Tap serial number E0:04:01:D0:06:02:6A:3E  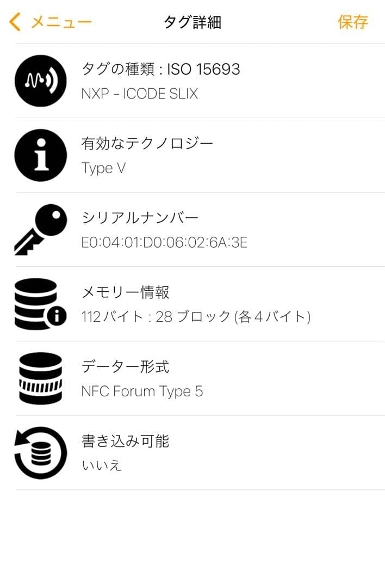pyautogui.click(x=164, y=242)
